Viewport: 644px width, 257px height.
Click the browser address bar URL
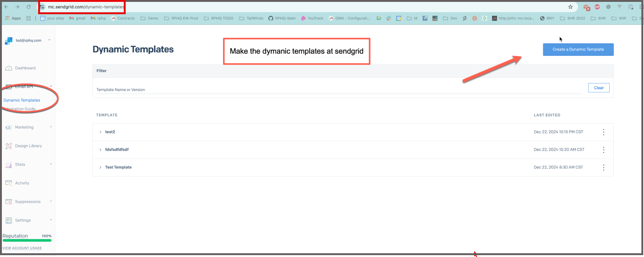coord(86,7)
